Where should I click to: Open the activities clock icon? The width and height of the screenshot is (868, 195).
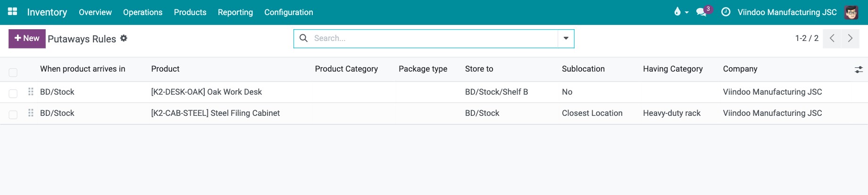(726, 12)
